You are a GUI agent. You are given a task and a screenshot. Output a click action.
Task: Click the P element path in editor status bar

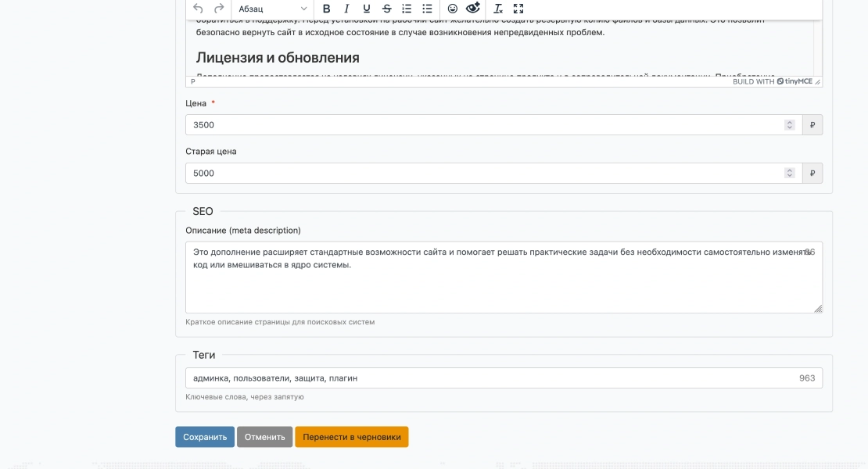tap(192, 81)
